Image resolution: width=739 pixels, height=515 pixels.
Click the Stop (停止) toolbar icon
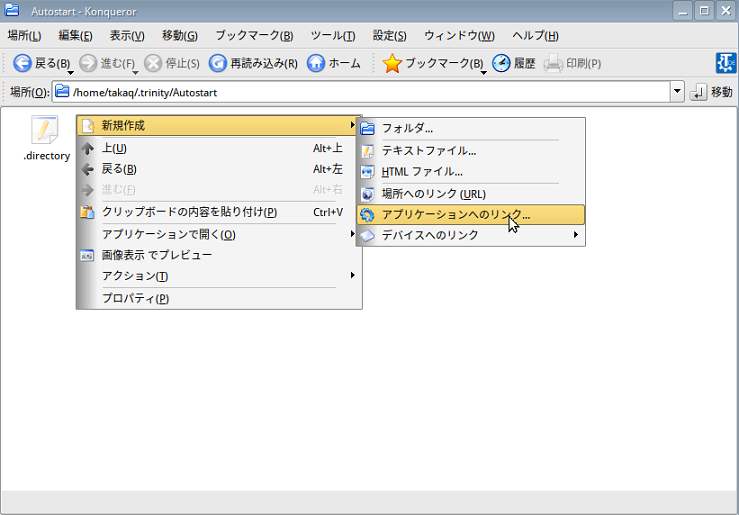(153, 63)
